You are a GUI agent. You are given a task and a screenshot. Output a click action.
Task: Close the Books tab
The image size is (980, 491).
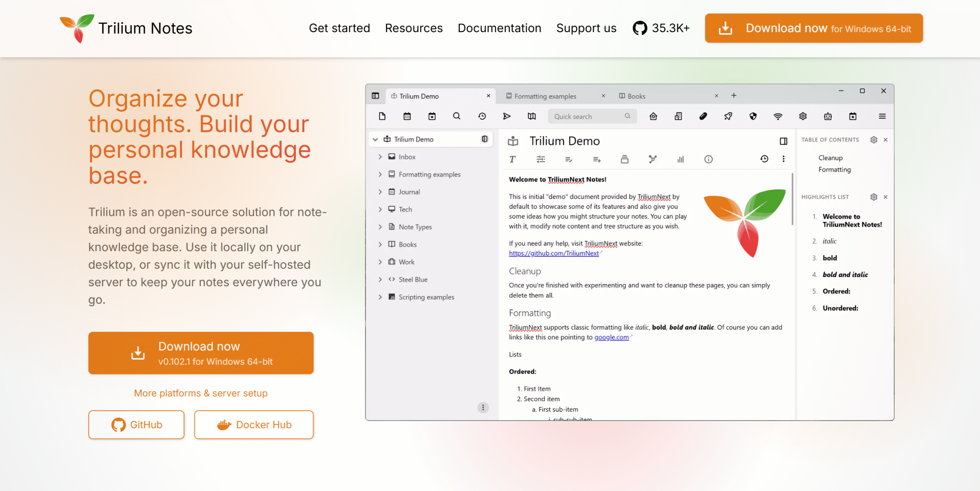pyautogui.click(x=716, y=96)
